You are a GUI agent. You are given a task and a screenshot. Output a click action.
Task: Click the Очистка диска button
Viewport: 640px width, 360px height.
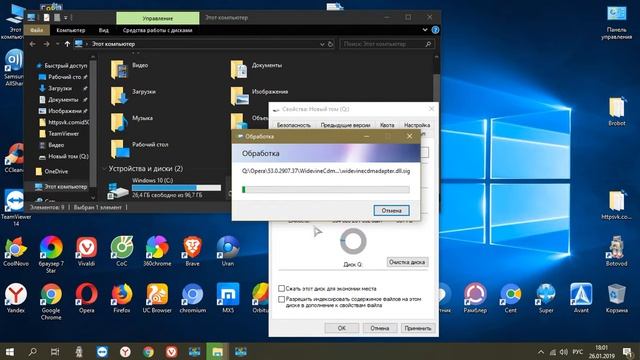point(407,262)
